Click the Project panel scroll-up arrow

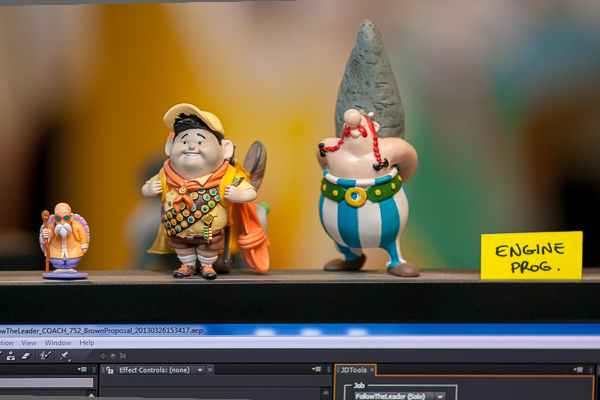pyautogui.click(x=91, y=394)
